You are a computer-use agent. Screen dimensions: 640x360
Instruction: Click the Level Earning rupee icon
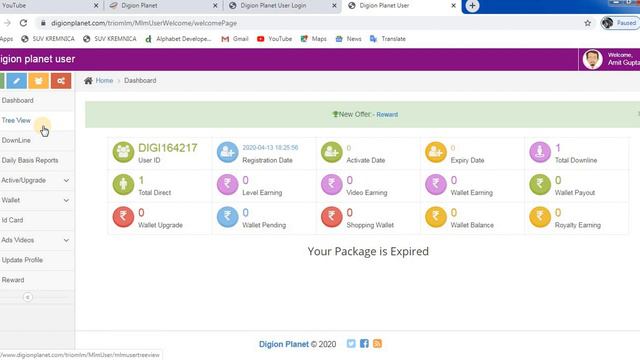(x=227, y=184)
